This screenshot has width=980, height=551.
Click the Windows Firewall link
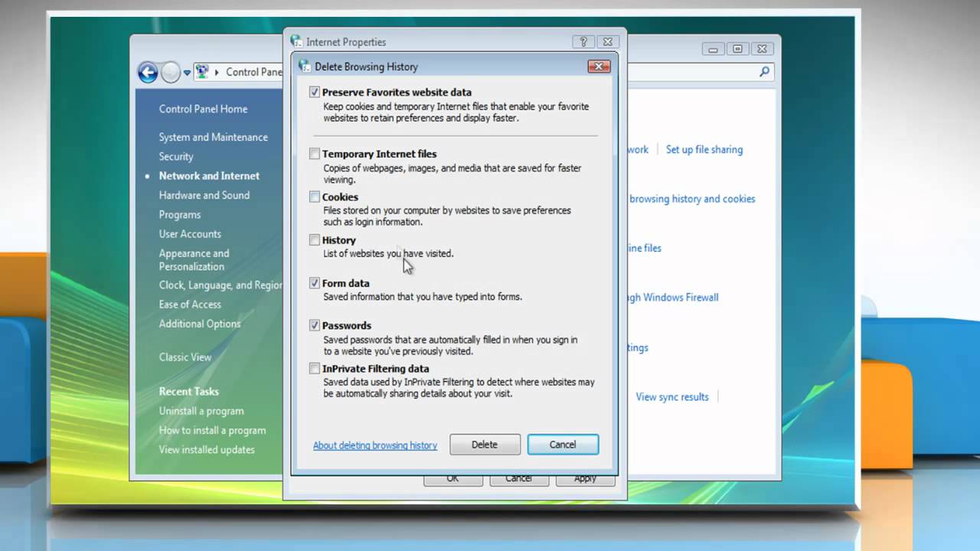673,297
